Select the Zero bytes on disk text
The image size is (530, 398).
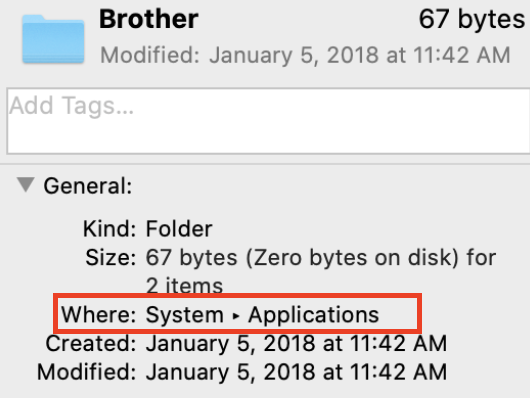[x=353, y=258]
